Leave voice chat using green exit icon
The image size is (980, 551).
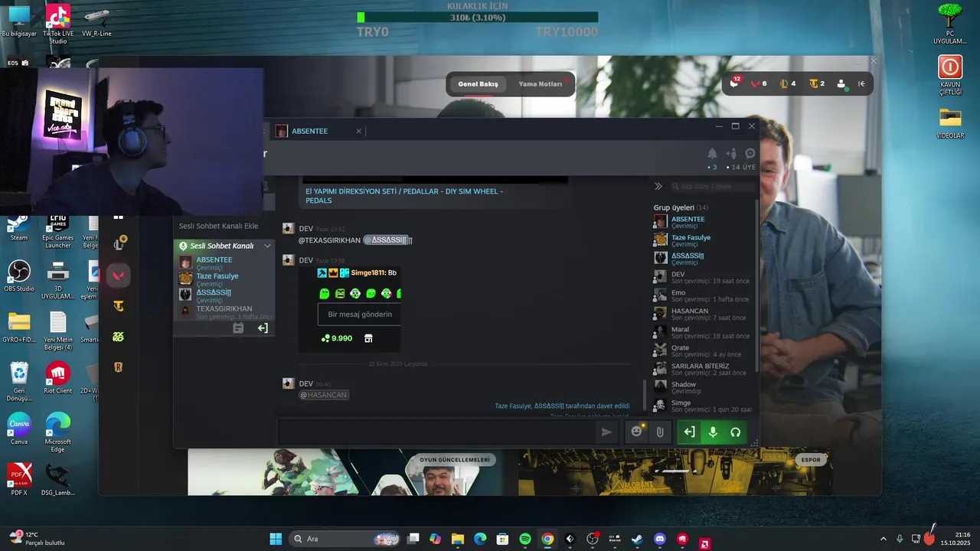point(689,432)
